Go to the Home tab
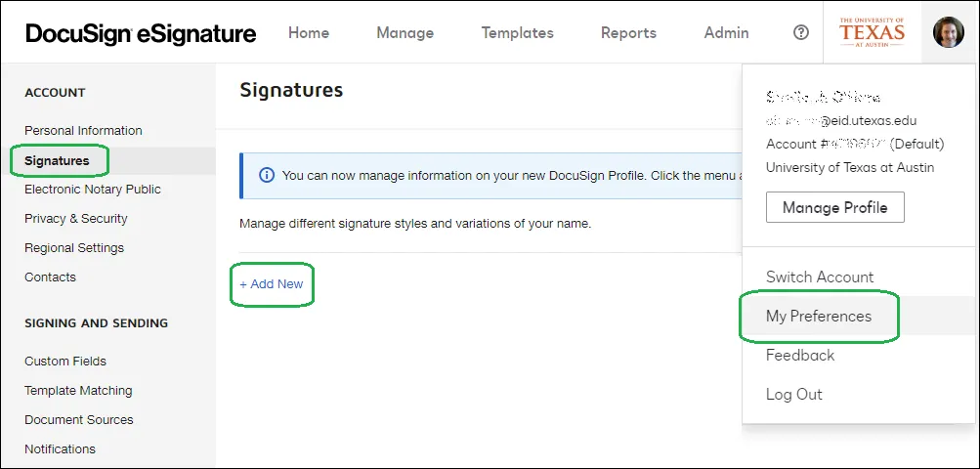The image size is (980, 469). click(309, 32)
